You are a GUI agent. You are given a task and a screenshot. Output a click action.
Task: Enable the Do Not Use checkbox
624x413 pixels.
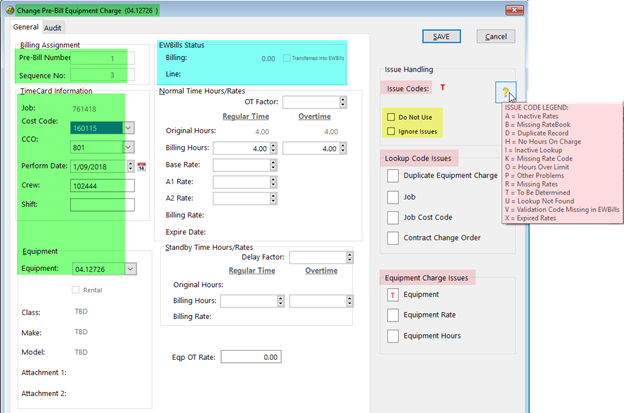tap(391, 117)
